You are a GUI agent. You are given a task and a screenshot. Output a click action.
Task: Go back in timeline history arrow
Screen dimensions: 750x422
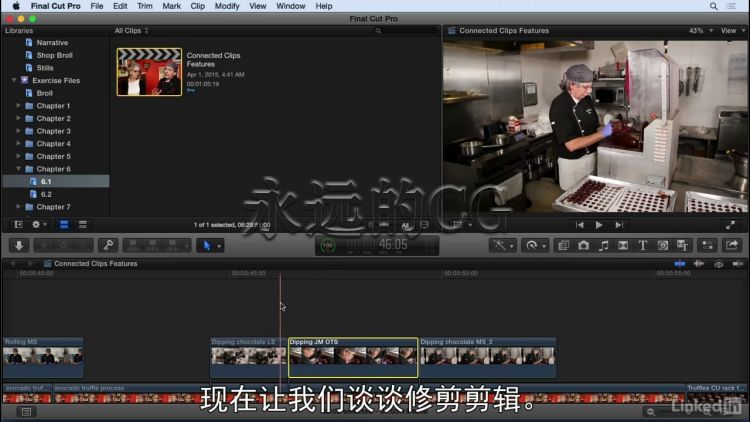coord(12,264)
